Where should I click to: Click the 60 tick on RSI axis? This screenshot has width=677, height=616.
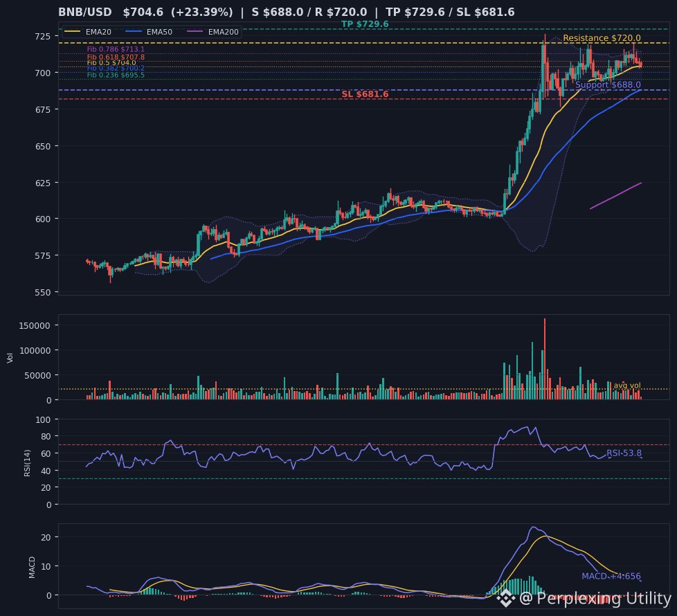[46, 453]
